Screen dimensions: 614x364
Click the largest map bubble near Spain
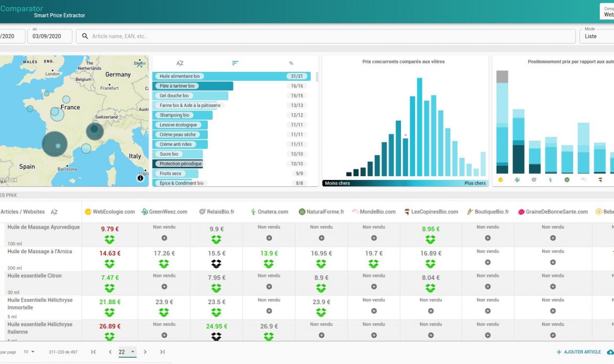(55, 144)
